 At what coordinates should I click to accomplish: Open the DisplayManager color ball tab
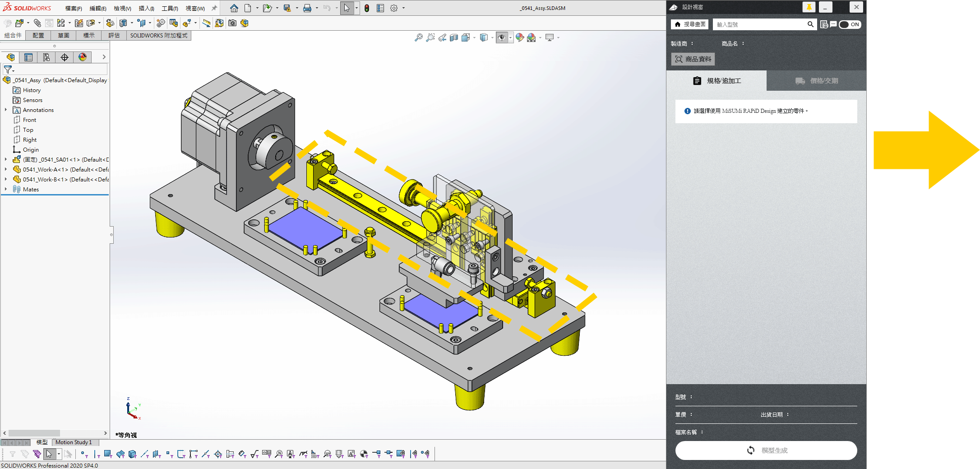click(83, 57)
